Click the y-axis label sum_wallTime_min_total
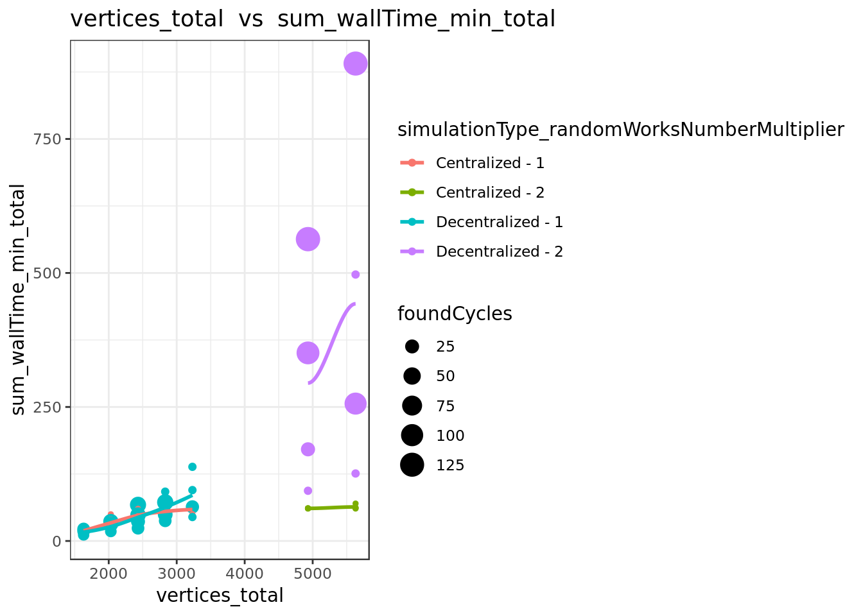863x616 pixels. (x=18, y=300)
